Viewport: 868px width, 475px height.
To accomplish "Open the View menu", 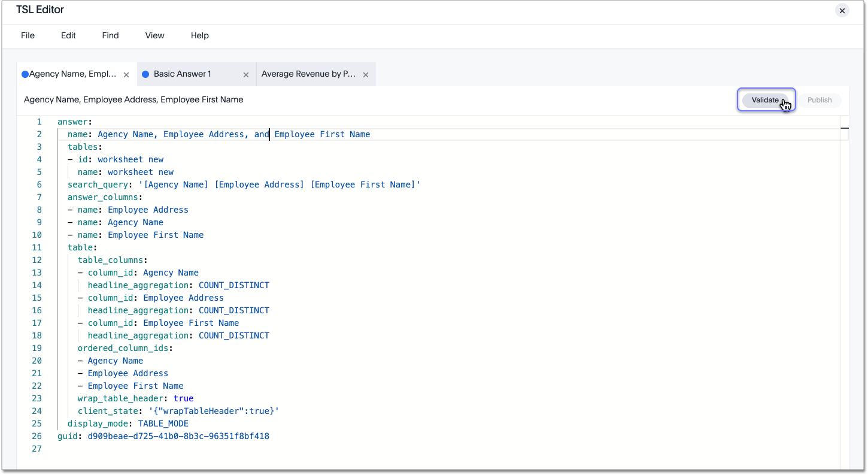I will pos(154,35).
